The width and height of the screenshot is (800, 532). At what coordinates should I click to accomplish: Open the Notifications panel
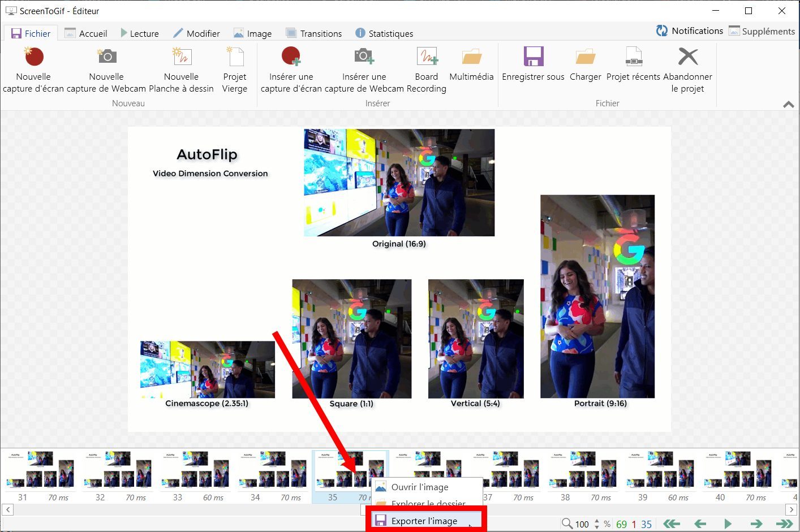[x=690, y=31]
